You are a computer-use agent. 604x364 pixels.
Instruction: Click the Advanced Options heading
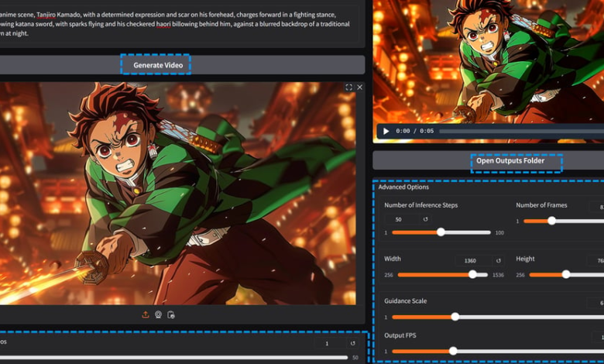[403, 187]
